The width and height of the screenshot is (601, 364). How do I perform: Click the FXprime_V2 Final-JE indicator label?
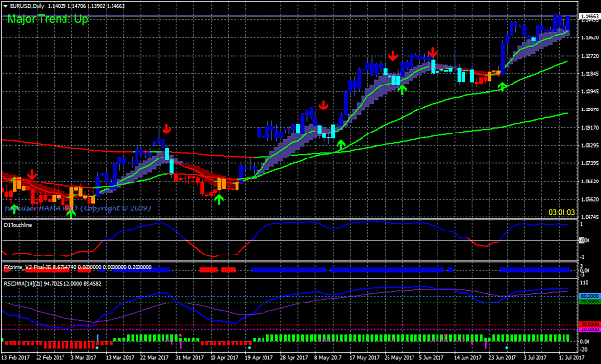point(28,267)
